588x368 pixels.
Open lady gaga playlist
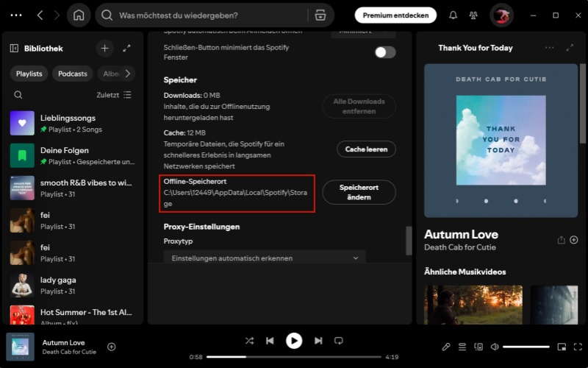[x=73, y=286]
